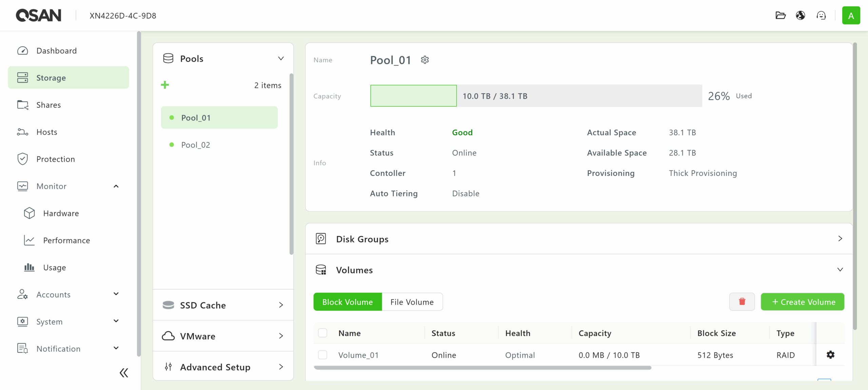Screen dimensions: 868x390
Task: Click the Create Volume button
Action: click(802, 302)
